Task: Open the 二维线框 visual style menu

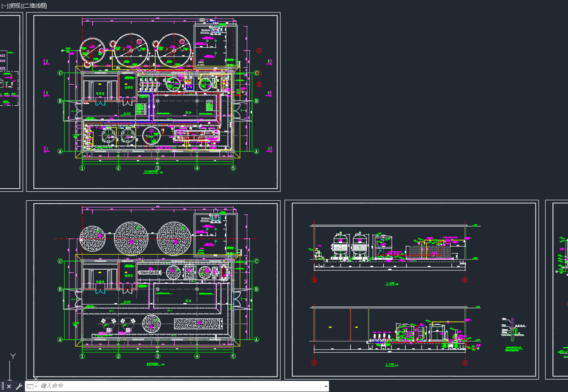Action: 35,6
